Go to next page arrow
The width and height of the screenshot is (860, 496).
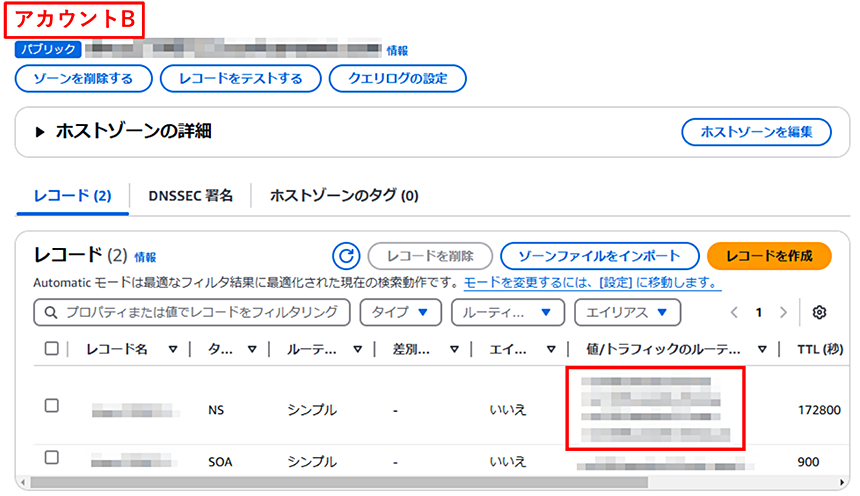click(783, 312)
